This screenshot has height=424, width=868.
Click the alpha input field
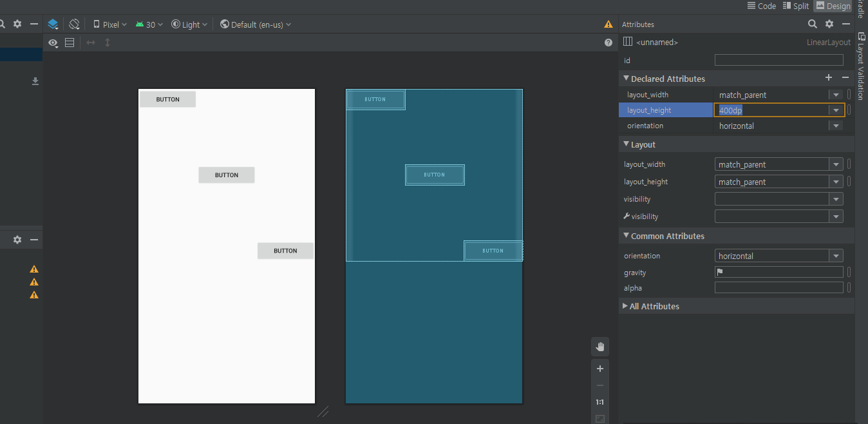[778, 287]
